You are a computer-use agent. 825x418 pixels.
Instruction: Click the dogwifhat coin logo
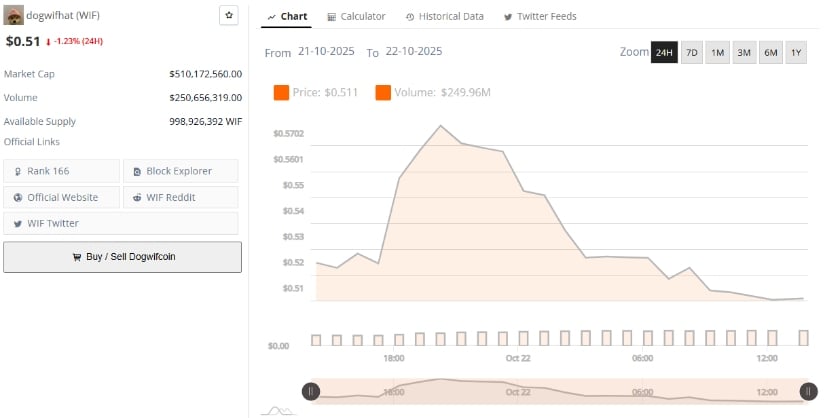[14, 15]
